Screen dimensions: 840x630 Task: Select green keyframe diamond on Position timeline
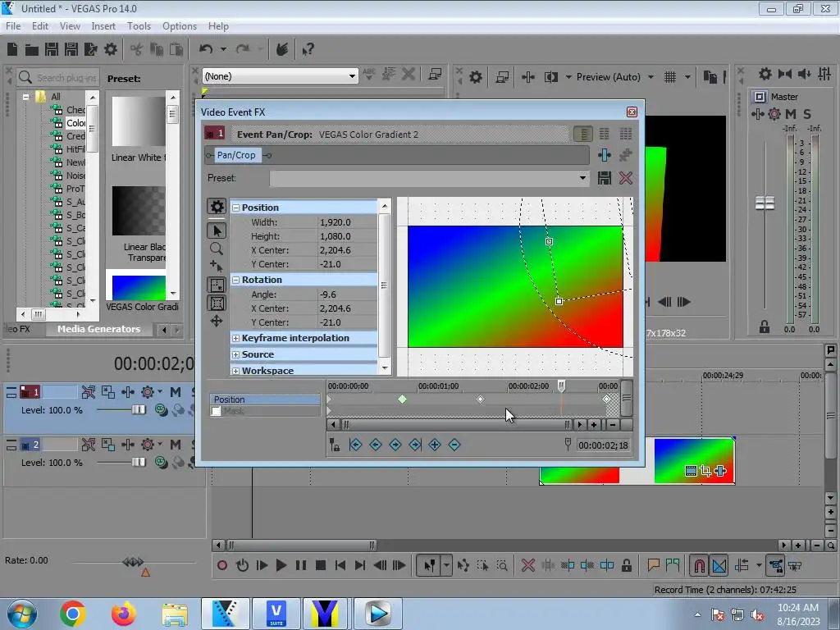tap(402, 399)
